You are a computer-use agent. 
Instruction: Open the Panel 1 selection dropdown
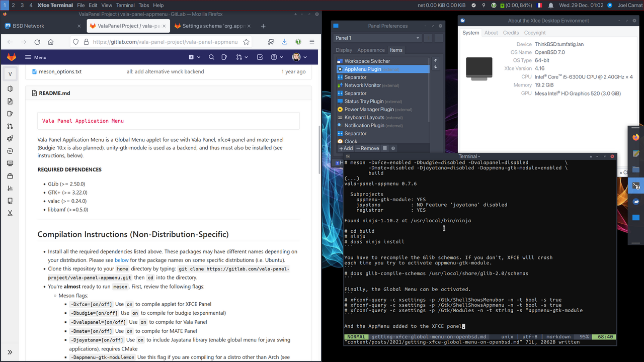(x=377, y=38)
